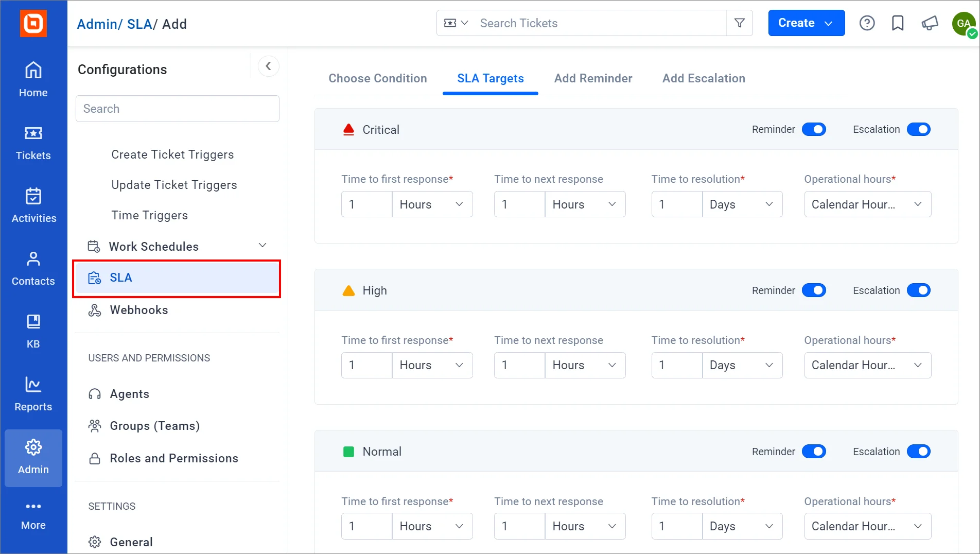Collapse the Configurations panel
Image resolution: width=980 pixels, height=554 pixels.
[x=268, y=66]
